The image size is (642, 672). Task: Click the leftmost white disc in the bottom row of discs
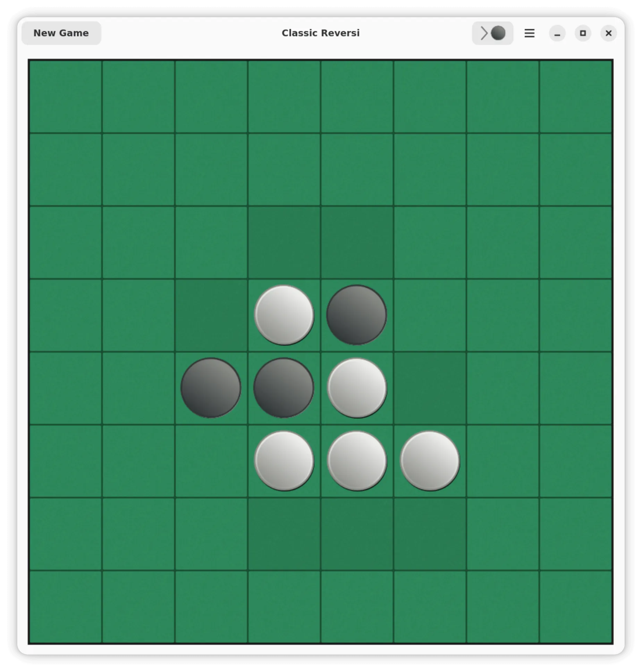click(x=284, y=461)
